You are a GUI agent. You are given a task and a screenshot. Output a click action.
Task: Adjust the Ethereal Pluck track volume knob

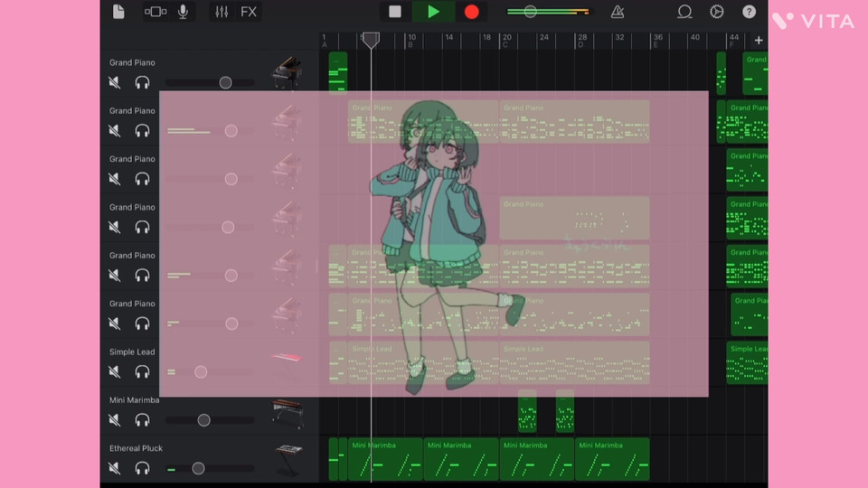click(198, 468)
